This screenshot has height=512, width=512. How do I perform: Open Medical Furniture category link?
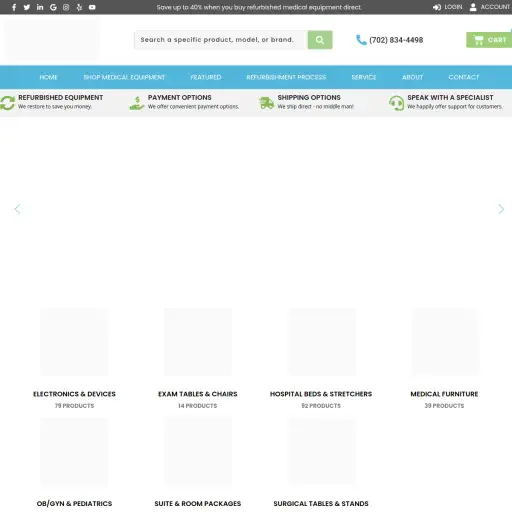pyautogui.click(x=444, y=394)
